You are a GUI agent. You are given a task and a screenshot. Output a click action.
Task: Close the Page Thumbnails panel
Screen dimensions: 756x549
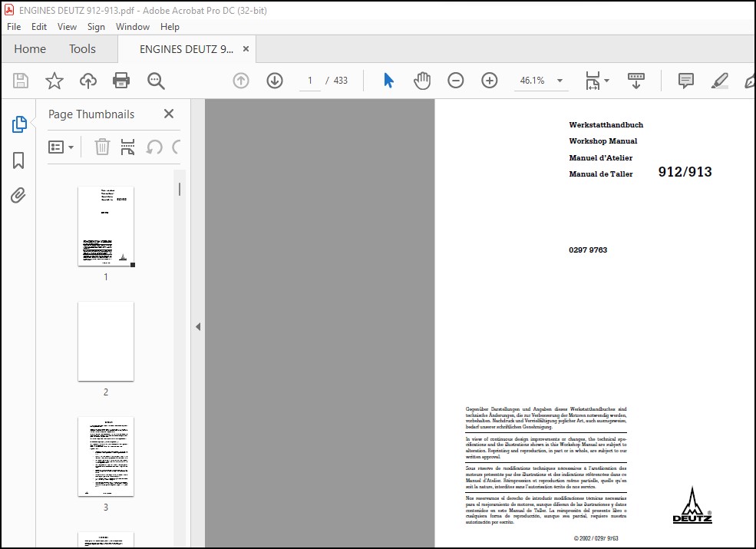click(169, 114)
